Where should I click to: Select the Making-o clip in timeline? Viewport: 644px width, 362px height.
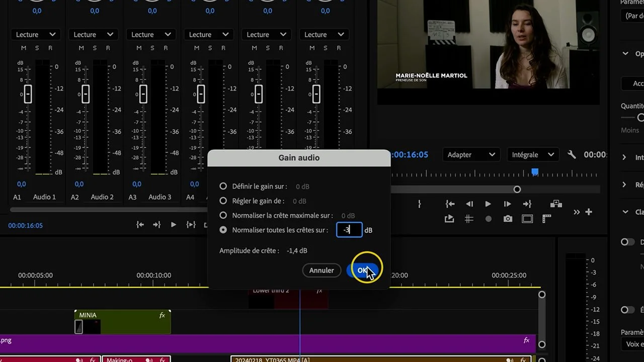pyautogui.click(x=136, y=359)
